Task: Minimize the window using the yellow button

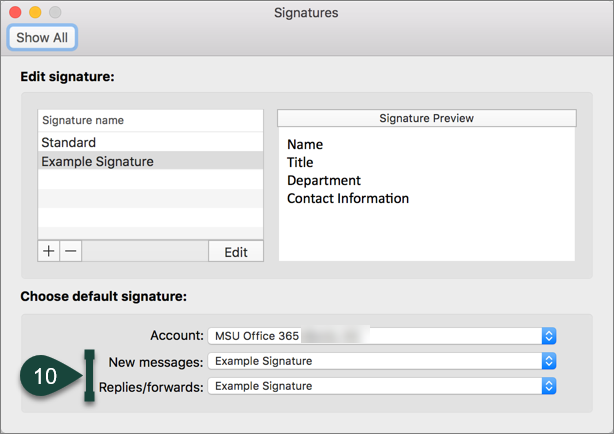Action: point(34,13)
